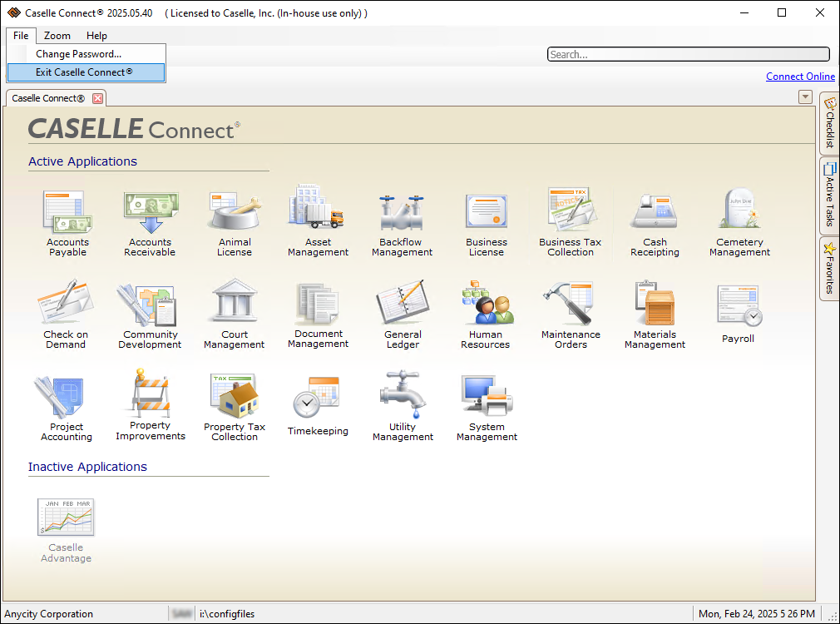Open Human Resources module

click(x=486, y=314)
